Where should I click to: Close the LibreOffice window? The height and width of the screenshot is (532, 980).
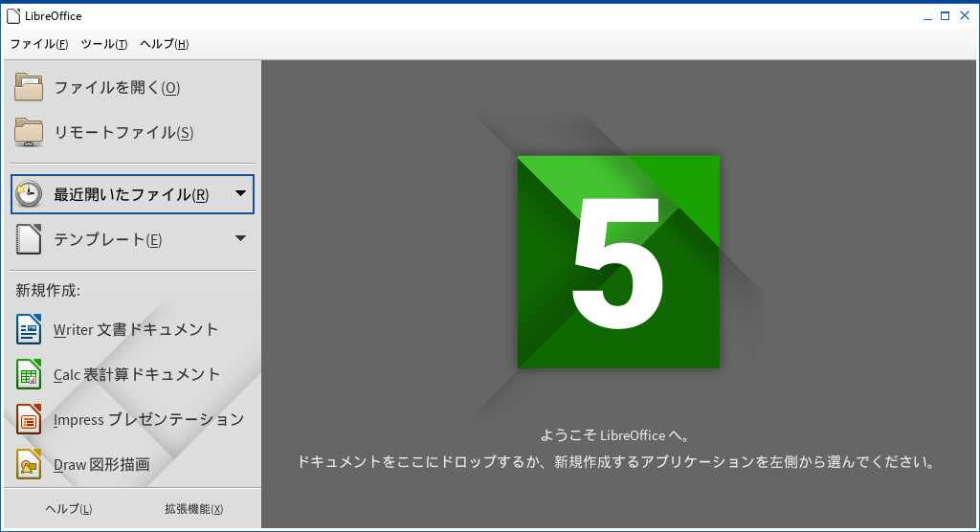click(965, 16)
